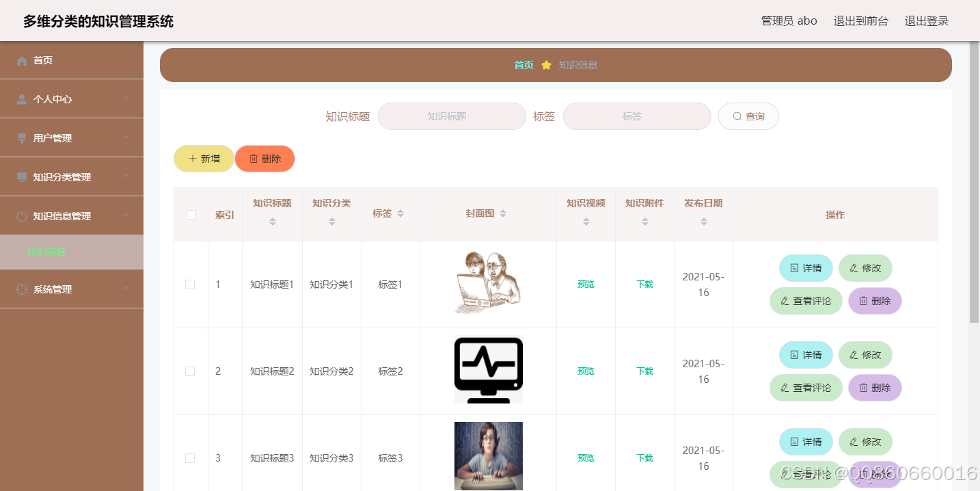
Task: Open the monitor cover image of row 2
Action: [x=489, y=370]
